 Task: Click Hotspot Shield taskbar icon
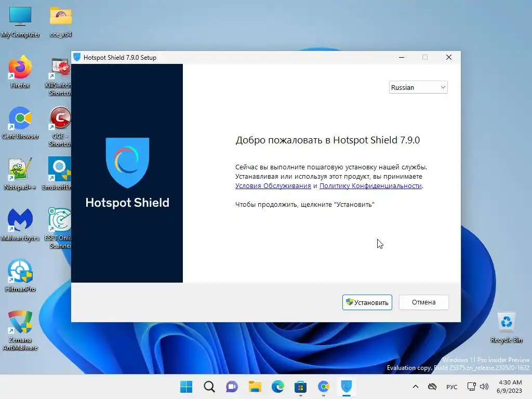347,387
